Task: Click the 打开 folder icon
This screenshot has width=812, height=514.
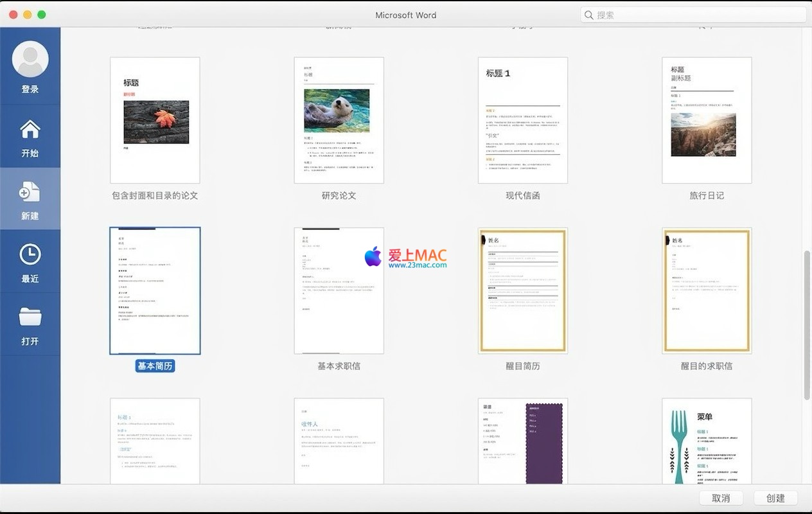Action: (30, 317)
